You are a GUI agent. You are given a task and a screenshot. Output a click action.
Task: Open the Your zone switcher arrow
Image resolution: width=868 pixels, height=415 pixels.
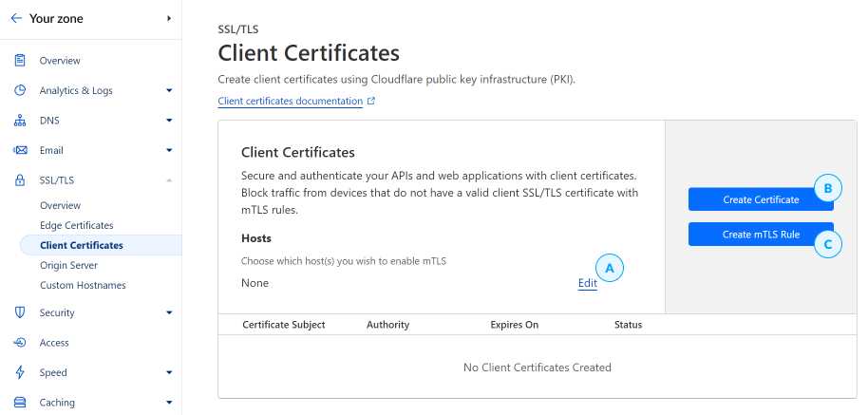click(x=169, y=18)
